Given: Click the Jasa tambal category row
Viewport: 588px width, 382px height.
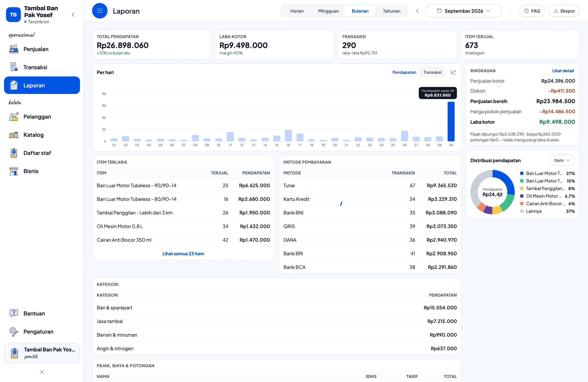Looking at the screenshot, I should tap(276, 321).
